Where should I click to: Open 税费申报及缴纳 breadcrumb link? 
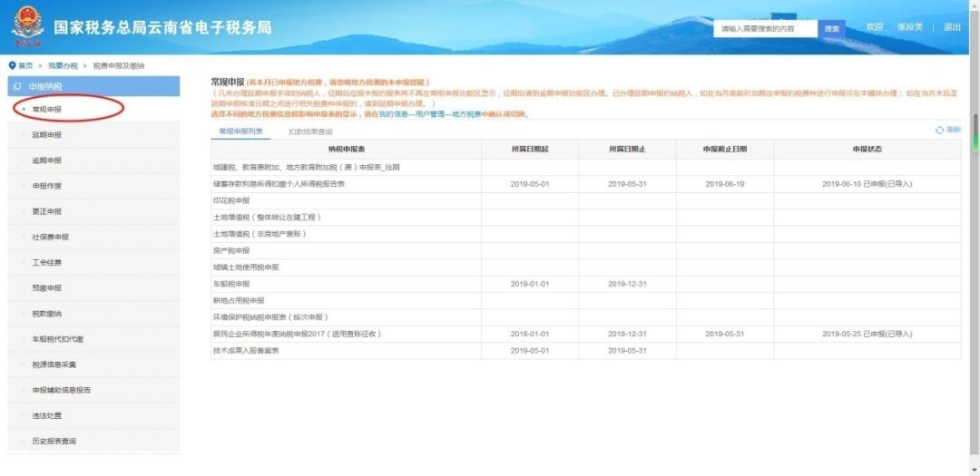point(119,65)
